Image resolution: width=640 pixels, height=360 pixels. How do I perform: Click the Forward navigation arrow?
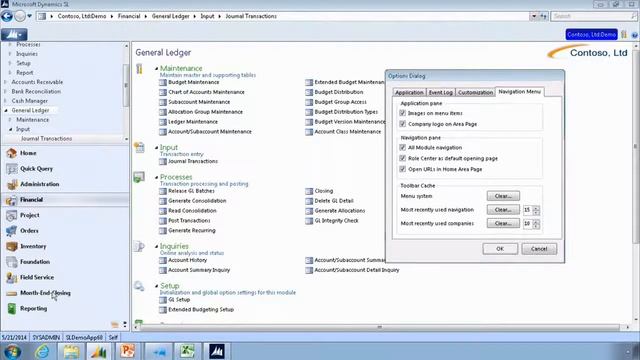[x=20, y=16]
